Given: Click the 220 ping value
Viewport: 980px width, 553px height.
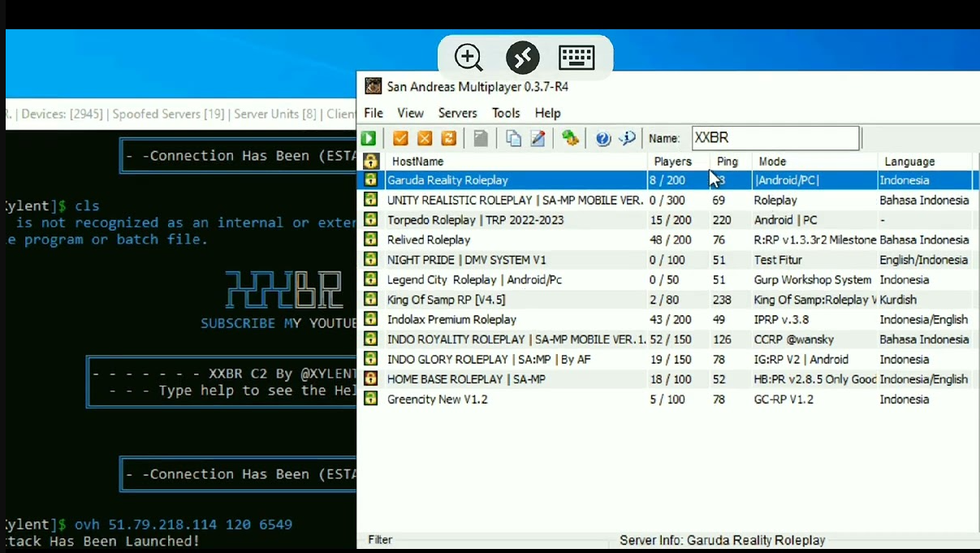Looking at the screenshot, I should pyautogui.click(x=722, y=220).
